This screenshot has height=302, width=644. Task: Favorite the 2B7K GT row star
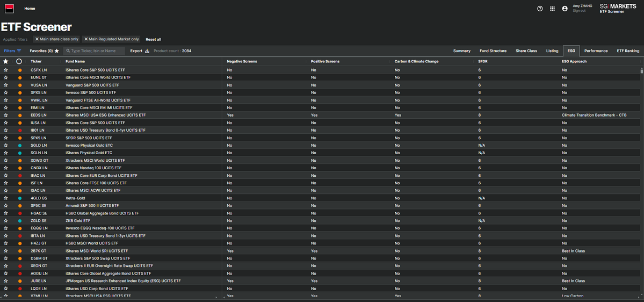[6, 250]
